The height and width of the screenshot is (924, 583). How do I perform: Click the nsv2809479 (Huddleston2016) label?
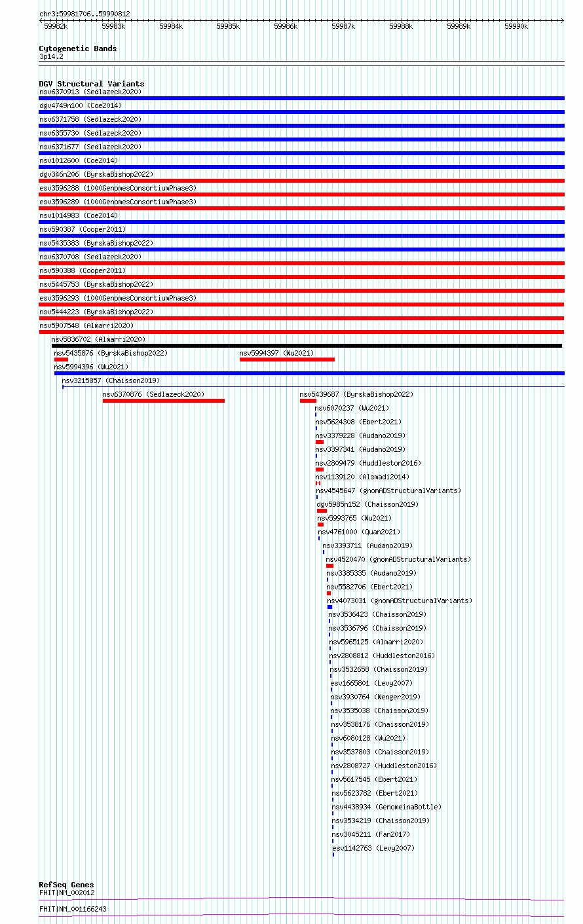pyautogui.click(x=369, y=463)
